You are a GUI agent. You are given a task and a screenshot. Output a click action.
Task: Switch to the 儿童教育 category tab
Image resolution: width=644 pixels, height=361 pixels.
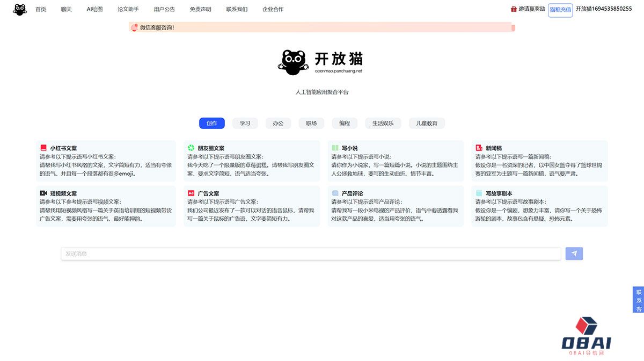point(427,123)
